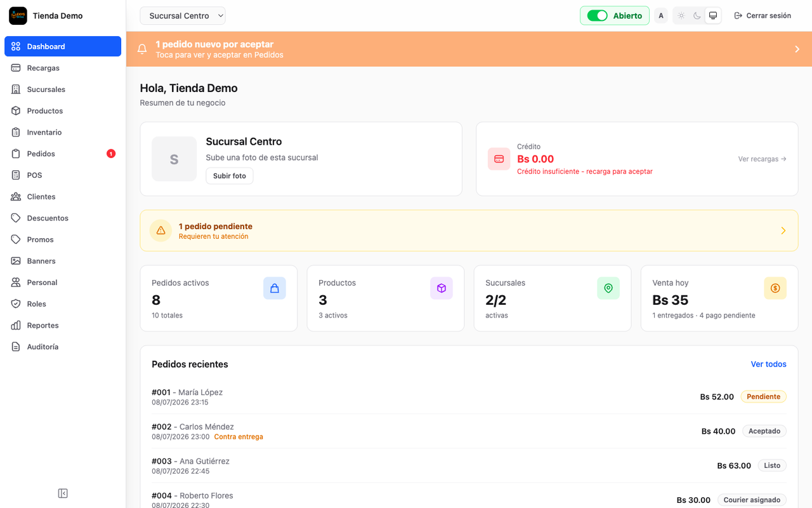This screenshot has height=508, width=812.
Task: Toggle the Abierto open switch
Action: (597, 16)
